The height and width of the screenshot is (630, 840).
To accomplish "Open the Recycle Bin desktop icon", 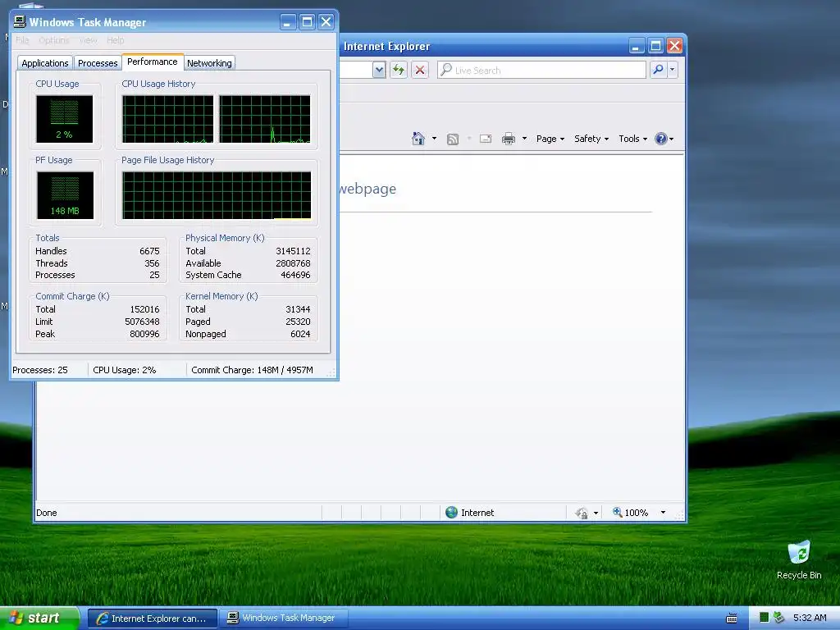I will coord(799,559).
